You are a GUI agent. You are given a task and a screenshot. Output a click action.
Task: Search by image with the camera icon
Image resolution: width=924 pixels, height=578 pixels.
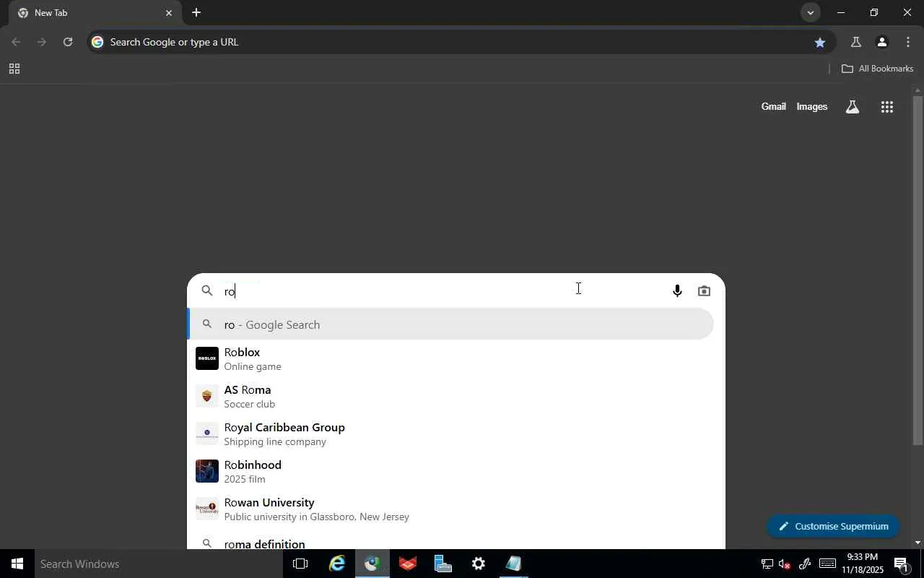tap(704, 291)
